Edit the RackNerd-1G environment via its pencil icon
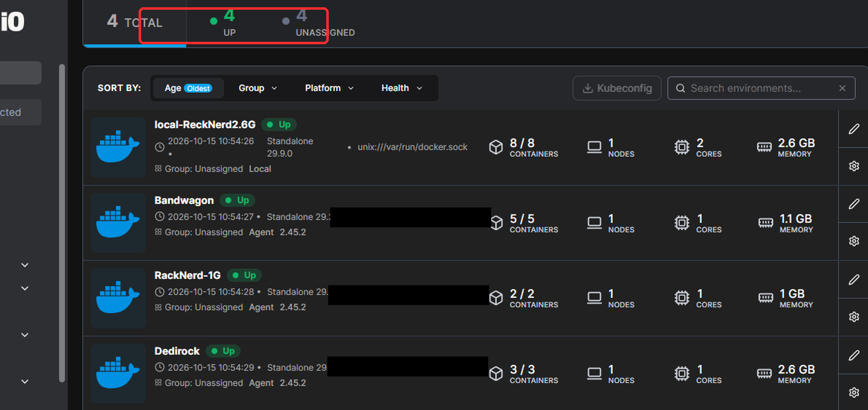 pos(854,279)
